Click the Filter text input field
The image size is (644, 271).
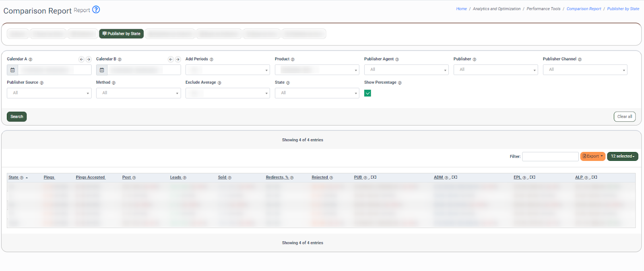click(550, 156)
